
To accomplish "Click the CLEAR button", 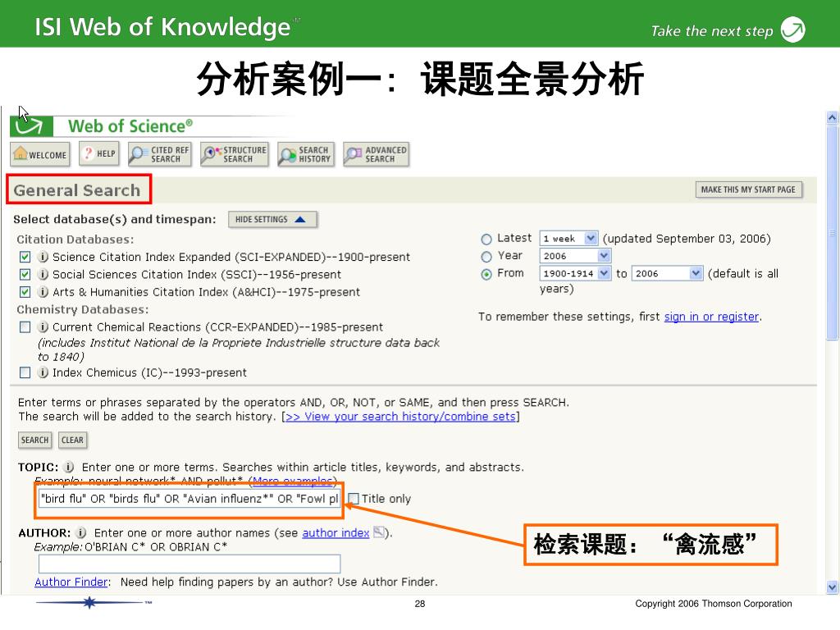I will click(72, 441).
